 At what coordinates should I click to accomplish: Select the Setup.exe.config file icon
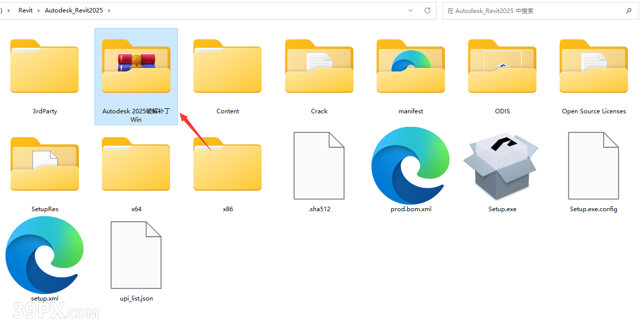point(593,165)
